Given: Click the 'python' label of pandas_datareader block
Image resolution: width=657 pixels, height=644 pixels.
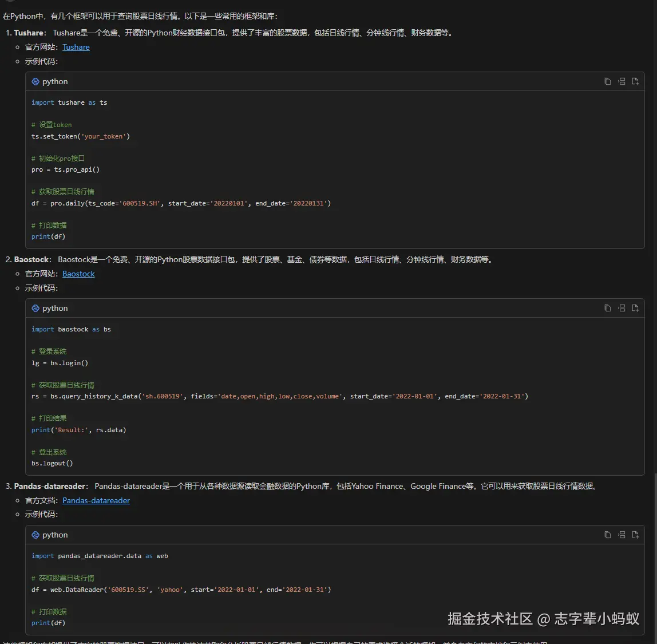Looking at the screenshot, I should [x=55, y=535].
